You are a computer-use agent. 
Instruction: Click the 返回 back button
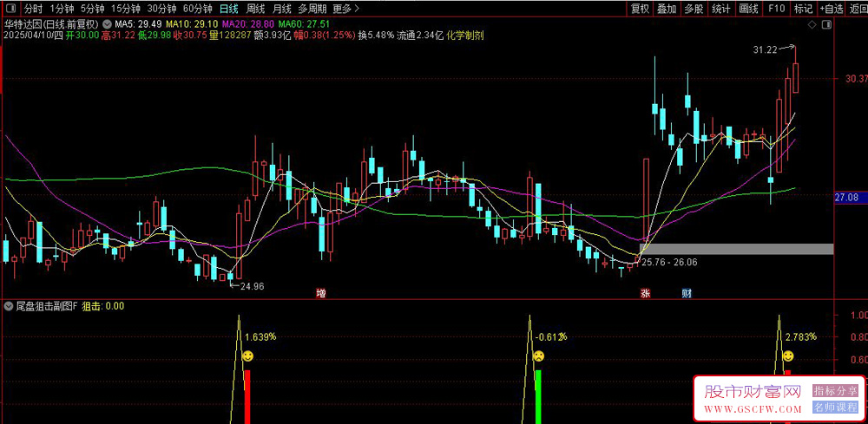(x=858, y=9)
